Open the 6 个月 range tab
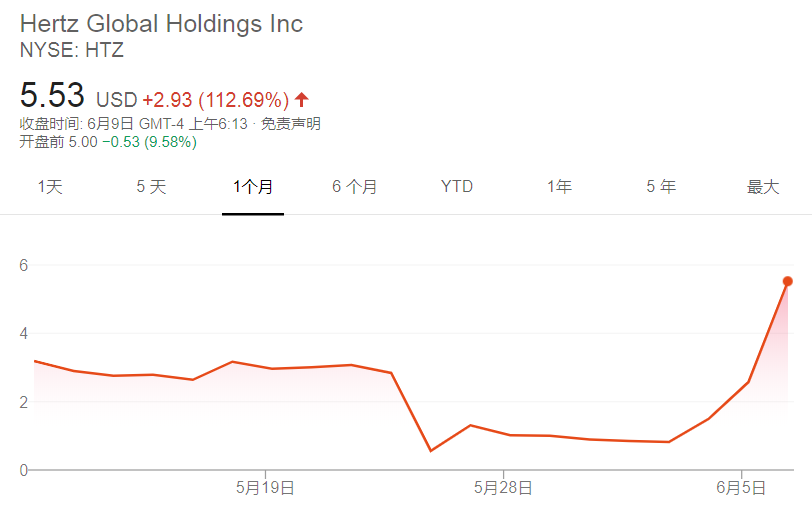This screenshot has height=523, width=812. tap(355, 187)
